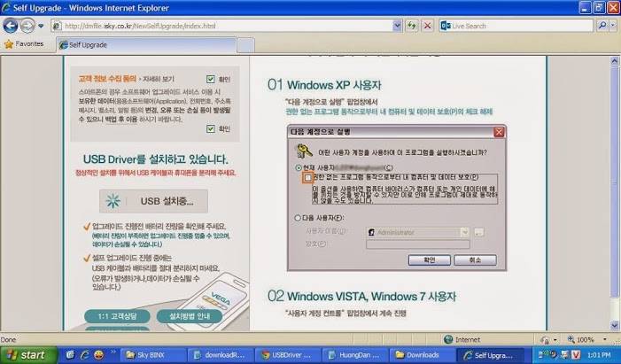Select the 현재 사용자 radio button
The height and width of the screenshot is (364, 621).
299,167
